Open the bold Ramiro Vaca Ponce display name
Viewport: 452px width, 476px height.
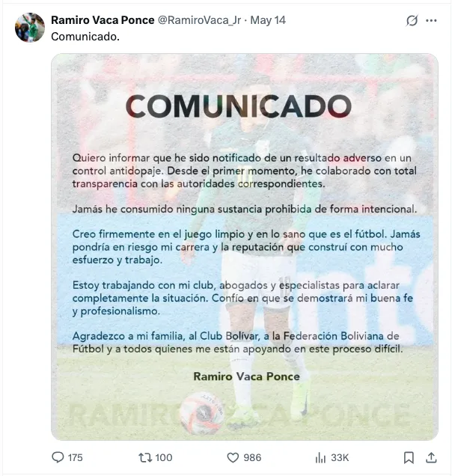103,20
